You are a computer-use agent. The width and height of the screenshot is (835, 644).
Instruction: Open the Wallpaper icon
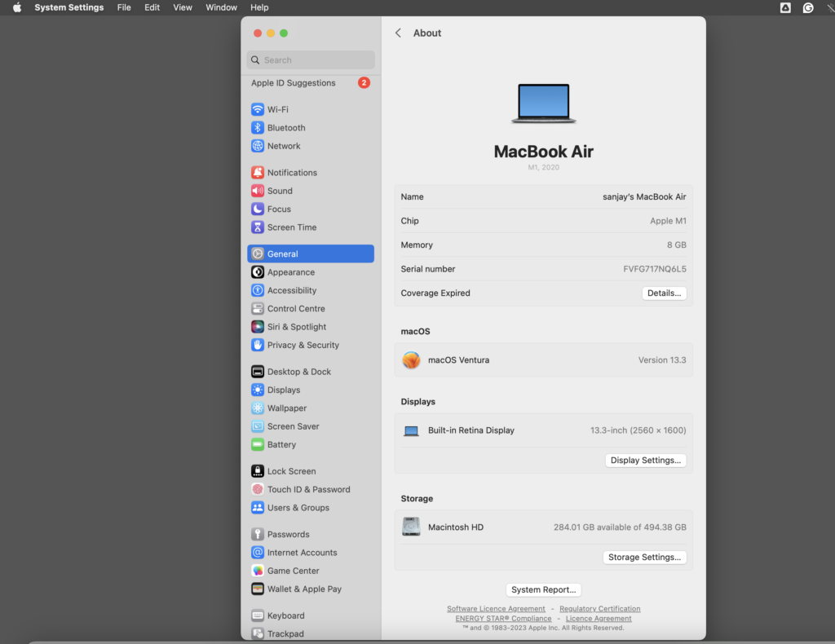tap(258, 408)
